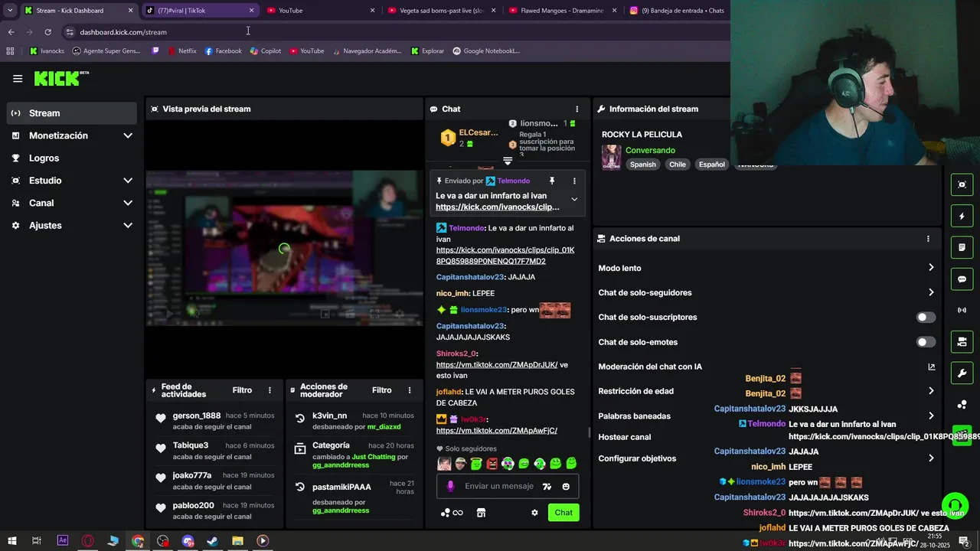Open Telmondo's kick.com clip link in chat
980x551 pixels.
(505, 256)
